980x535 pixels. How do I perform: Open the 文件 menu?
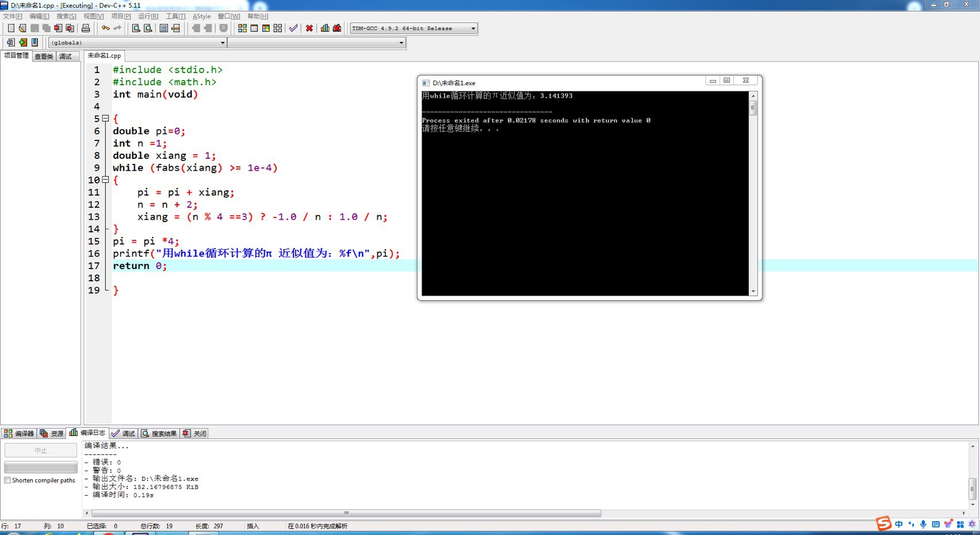[13, 16]
